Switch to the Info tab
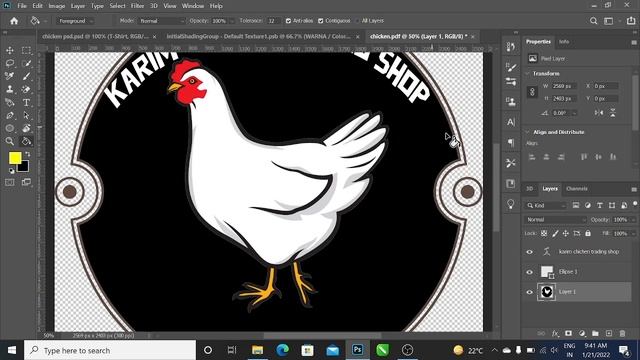 coord(564,42)
